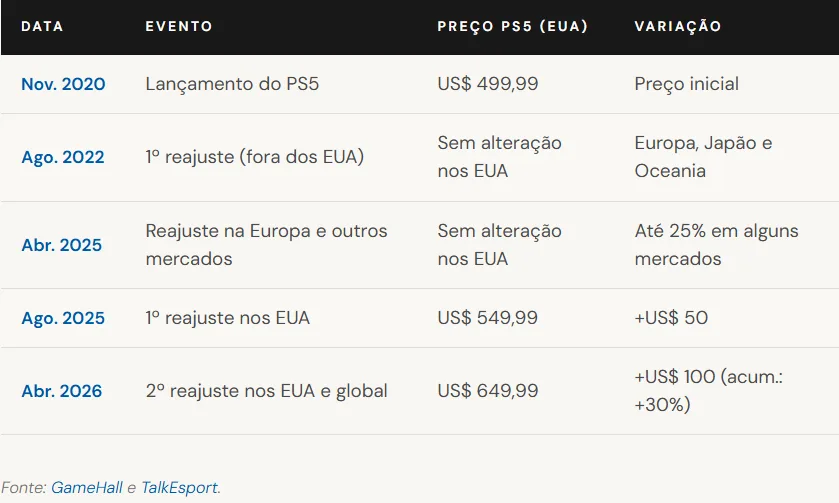Open the TalkEsport source link
This screenshot has height=503, width=839.
pyautogui.click(x=180, y=487)
